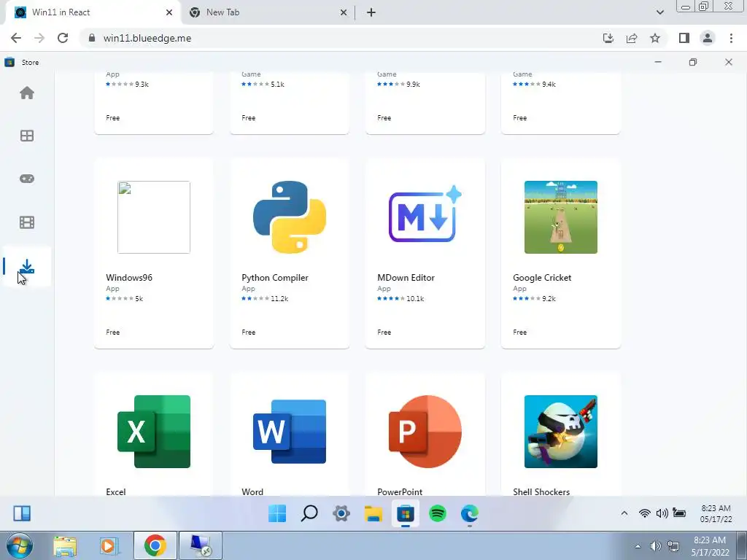
Task: Select the PowerPoint app icon
Action: coord(425,432)
